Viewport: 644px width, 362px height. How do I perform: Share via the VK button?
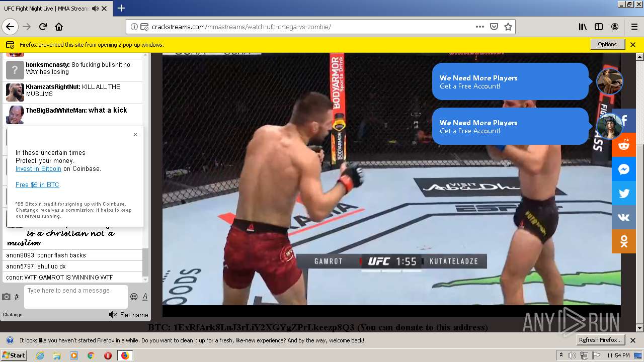tap(624, 218)
